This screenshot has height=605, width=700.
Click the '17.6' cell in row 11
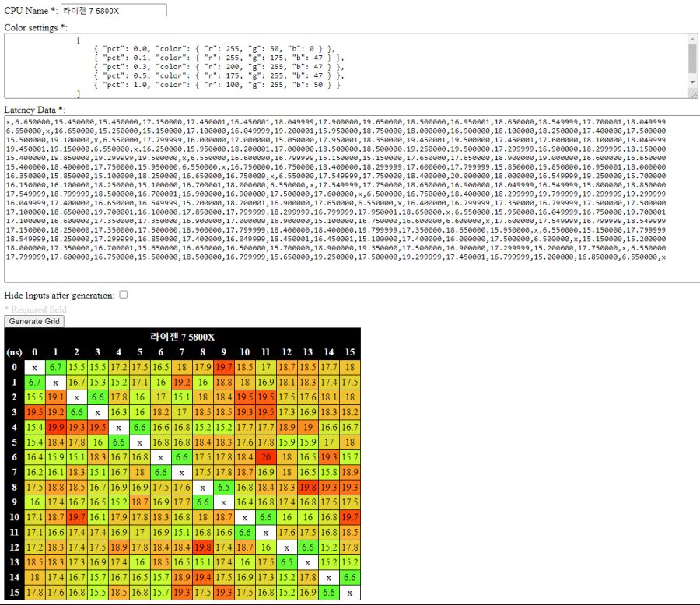[x=286, y=532]
